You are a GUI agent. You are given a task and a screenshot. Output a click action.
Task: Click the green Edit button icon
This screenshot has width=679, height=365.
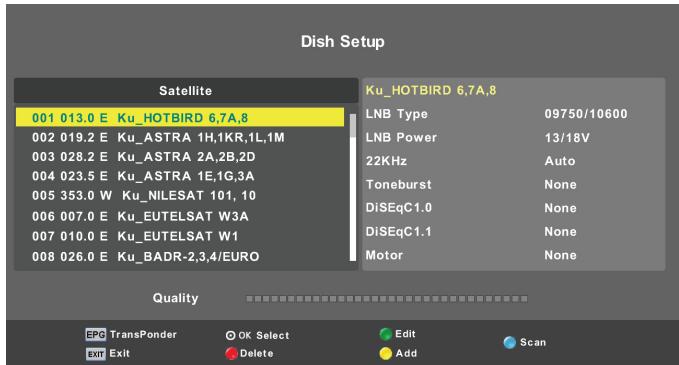click(385, 334)
